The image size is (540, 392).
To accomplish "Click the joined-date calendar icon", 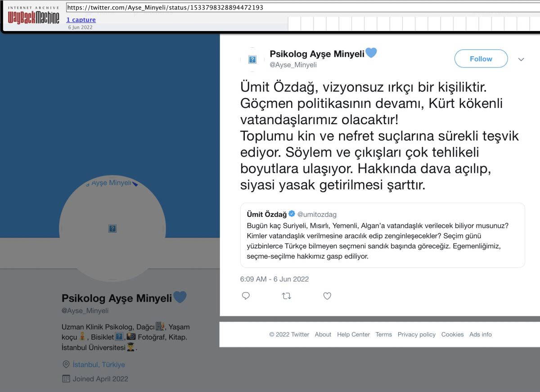I will point(66,378).
